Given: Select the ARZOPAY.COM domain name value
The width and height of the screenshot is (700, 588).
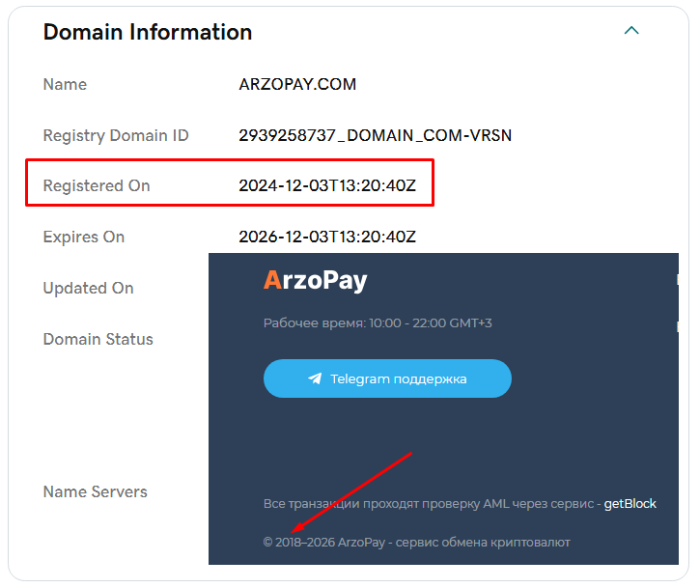Looking at the screenshot, I should click(297, 84).
